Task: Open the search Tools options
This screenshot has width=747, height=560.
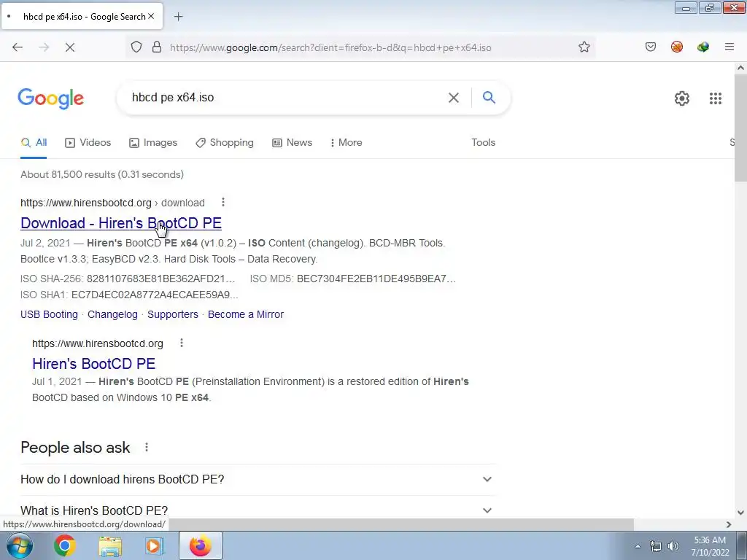Action: 483,142
